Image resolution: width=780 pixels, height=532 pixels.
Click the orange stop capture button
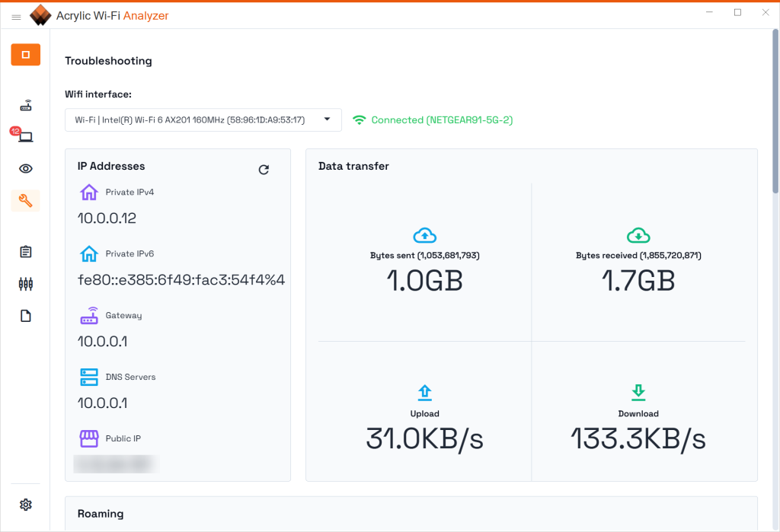(26, 55)
